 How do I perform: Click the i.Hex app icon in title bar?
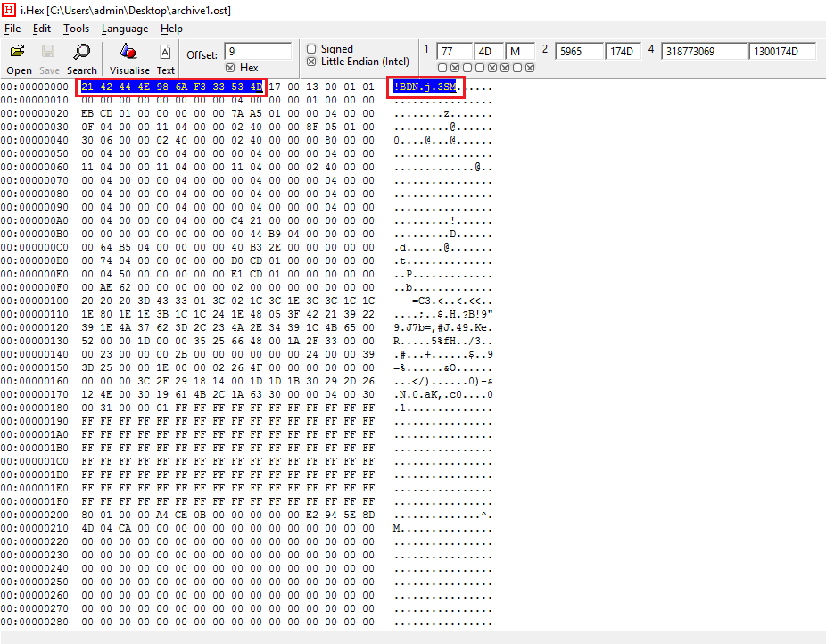(9, 10)
